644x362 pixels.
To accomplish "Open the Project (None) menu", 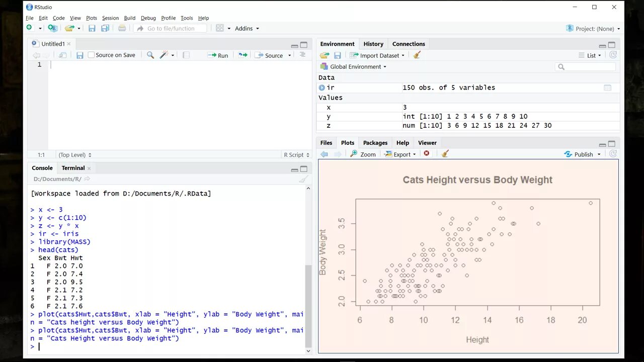I will click(x=593, y=29).
